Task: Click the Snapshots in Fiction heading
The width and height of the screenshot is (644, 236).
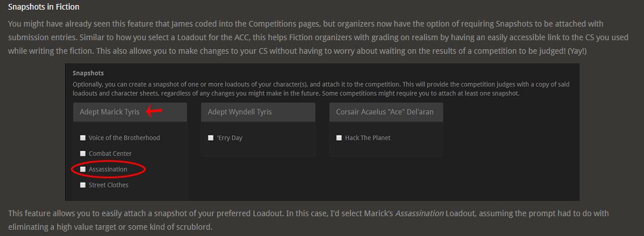Action: pos(44,7)
